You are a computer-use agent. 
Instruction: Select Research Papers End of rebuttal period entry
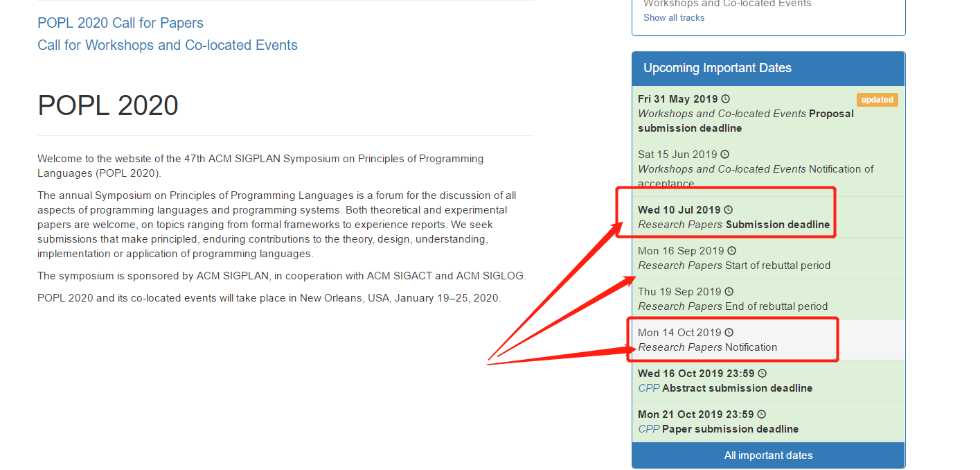pos(768,299)
